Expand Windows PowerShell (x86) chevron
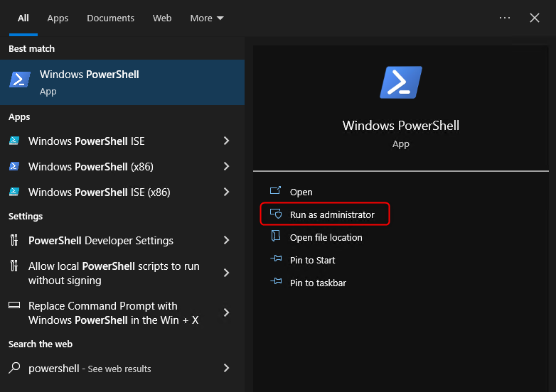The image size is (556, 392). click(x=226, y=166)
